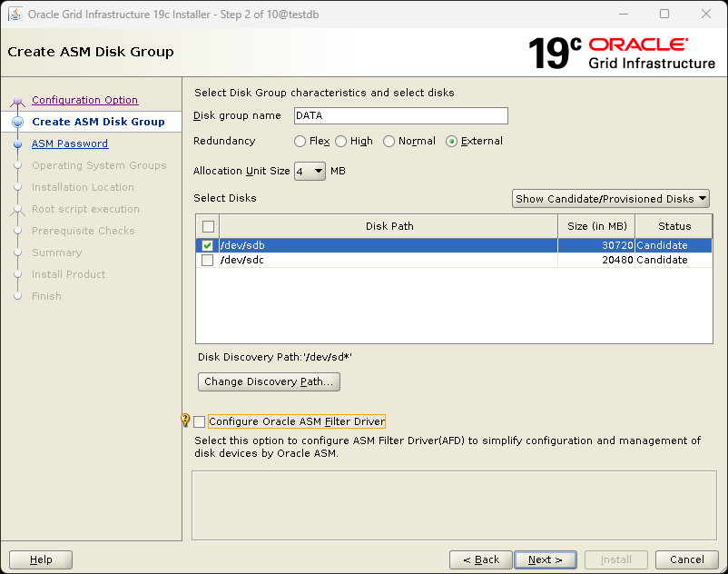This screenshot has height=574, width=728.
Task: Check the /dev/sdc disk checkbox
Action: coord(208,260)
